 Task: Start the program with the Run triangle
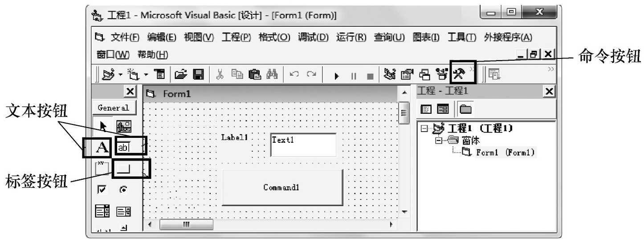337,76
